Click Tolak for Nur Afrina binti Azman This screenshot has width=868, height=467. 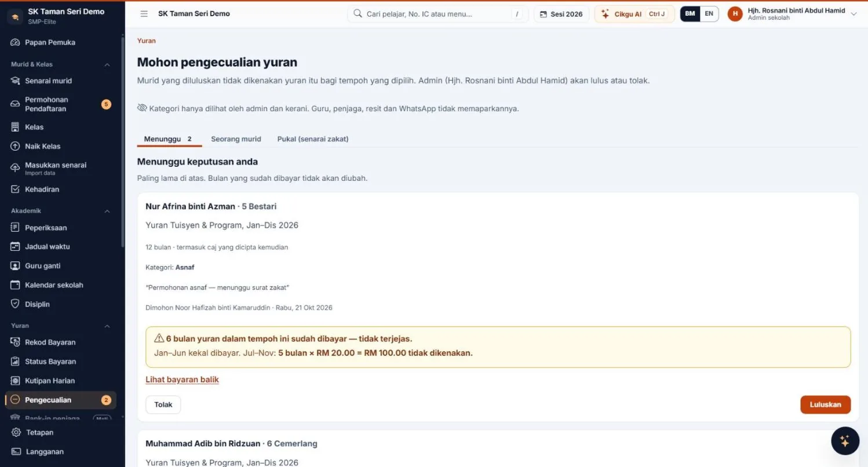pos(163,404)
